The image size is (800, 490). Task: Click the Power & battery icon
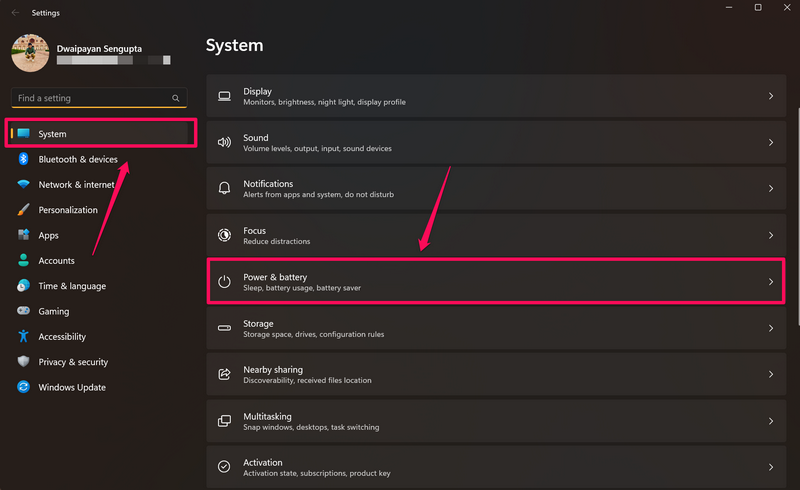pyautogui.click(x=224, y=282)
